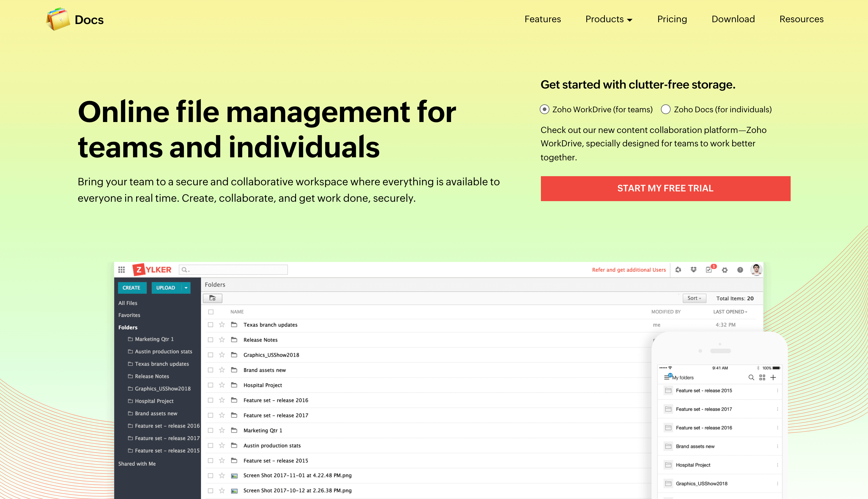Check the Feature set – release 2016 checkbox
Image resolution: width=868 pixels, height=499 pixels.
pos(210,400)
